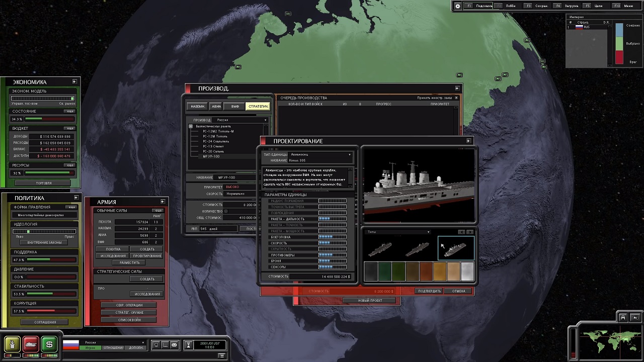The image size is (644, 362).
Task: Click the mini-map lock icon
Action: pyautogui.click(x=635, y=318)
